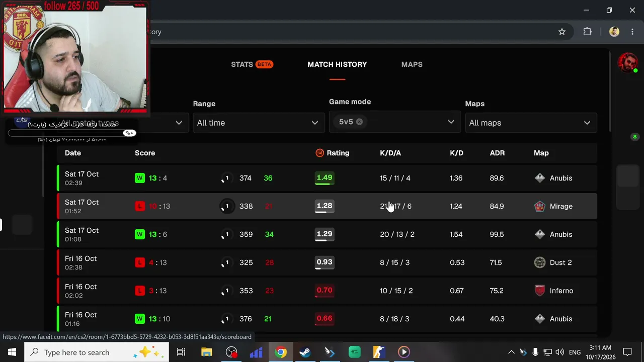Open the Fri 16 Oct 02:02 match row

pyautogui.click(x=327, y=291)
